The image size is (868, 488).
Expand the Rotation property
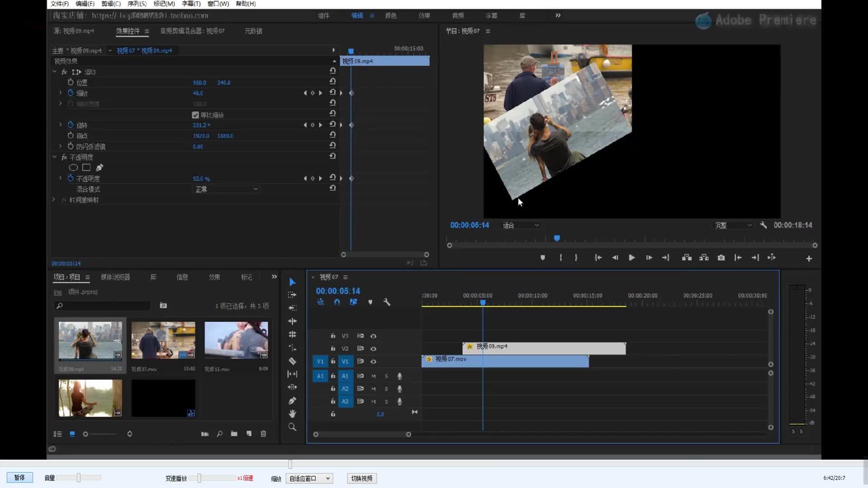pos(60,125)
